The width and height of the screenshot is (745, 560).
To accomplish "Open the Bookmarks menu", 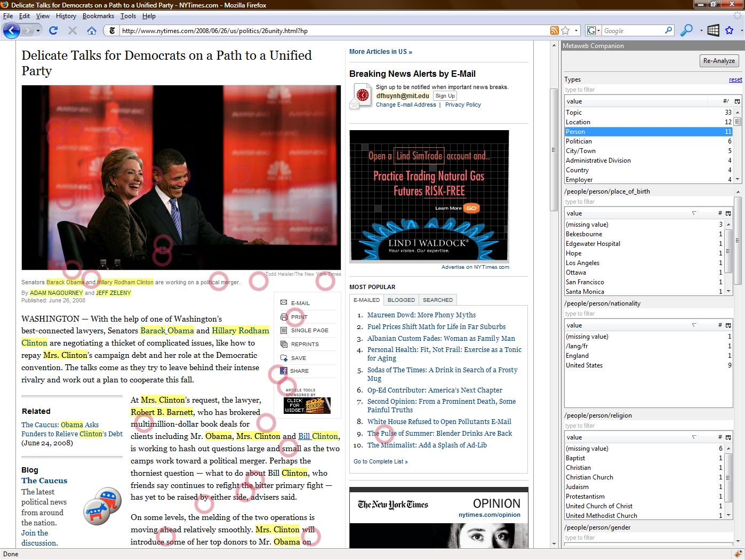I will point(98,16).
